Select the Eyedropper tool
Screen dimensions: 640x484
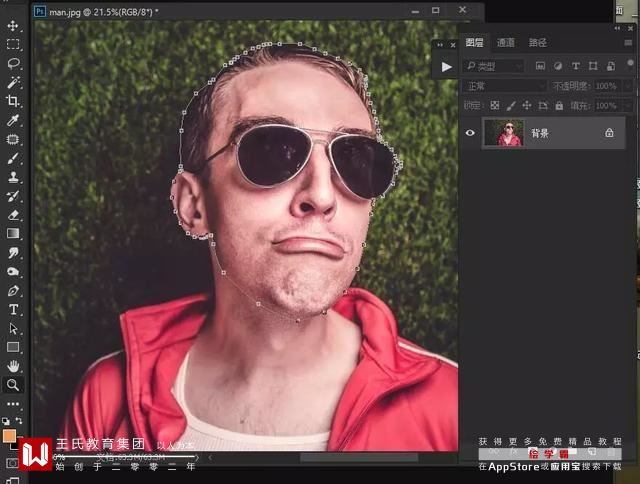coord(13,120)
